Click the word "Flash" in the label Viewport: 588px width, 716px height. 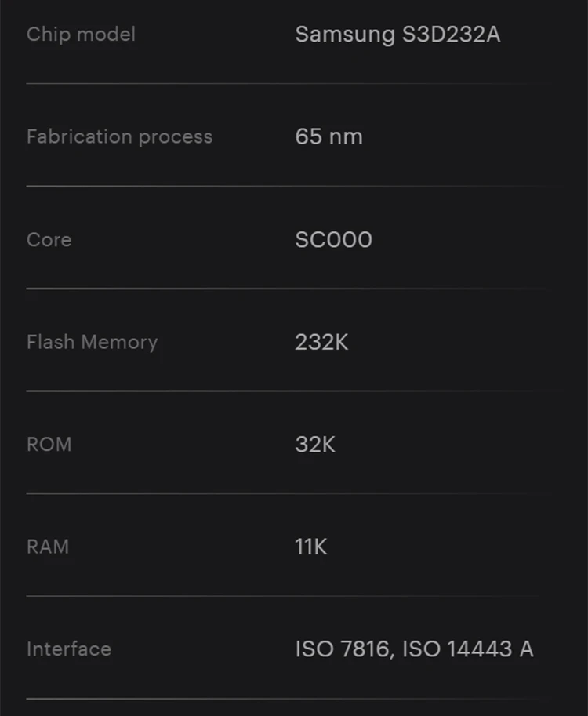coord(50,342)
